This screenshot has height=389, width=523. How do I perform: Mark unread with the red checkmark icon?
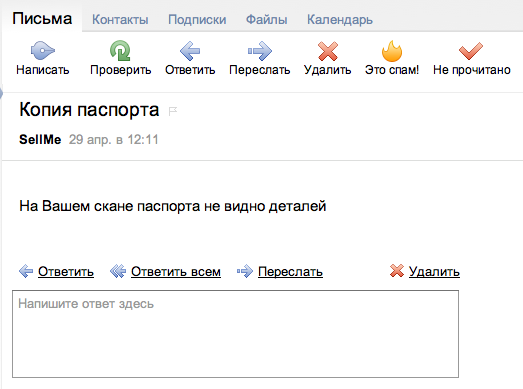[x=471, y=51]
